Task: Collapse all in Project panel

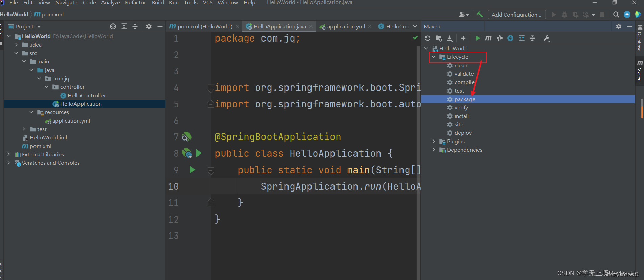Action: [135, 26]
